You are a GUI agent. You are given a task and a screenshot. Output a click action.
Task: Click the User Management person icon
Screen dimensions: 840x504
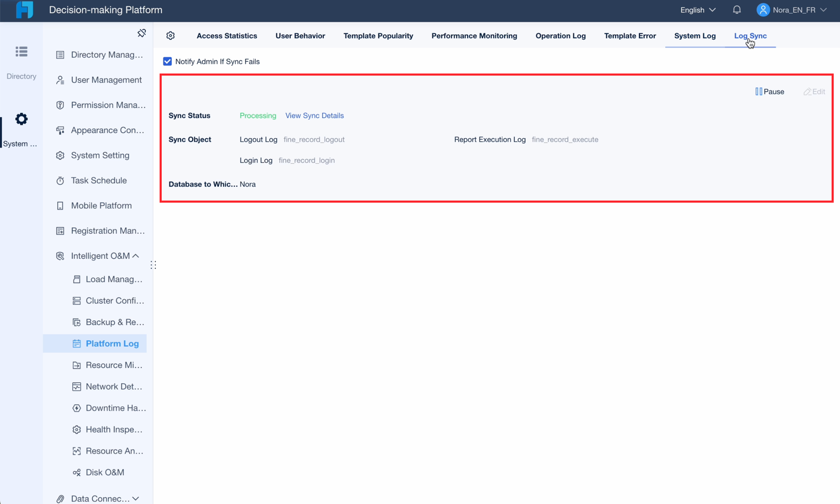click(60, 80)
